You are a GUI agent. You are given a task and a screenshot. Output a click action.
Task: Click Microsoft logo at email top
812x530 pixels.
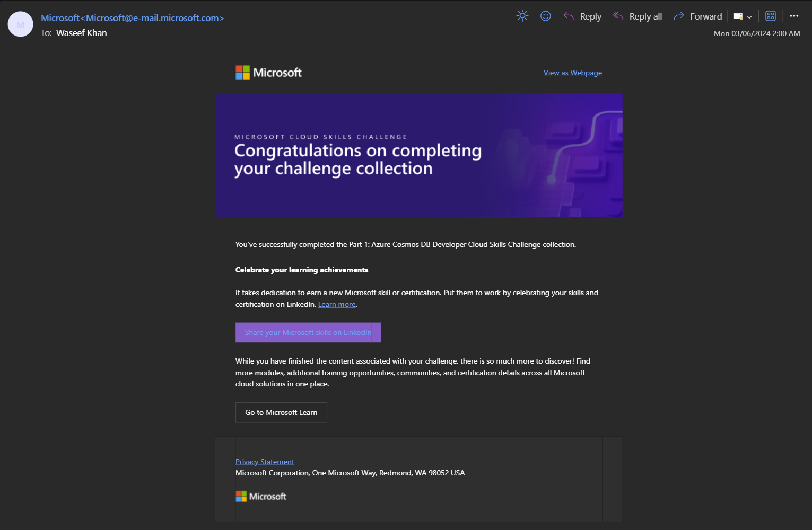coord(268,73)
